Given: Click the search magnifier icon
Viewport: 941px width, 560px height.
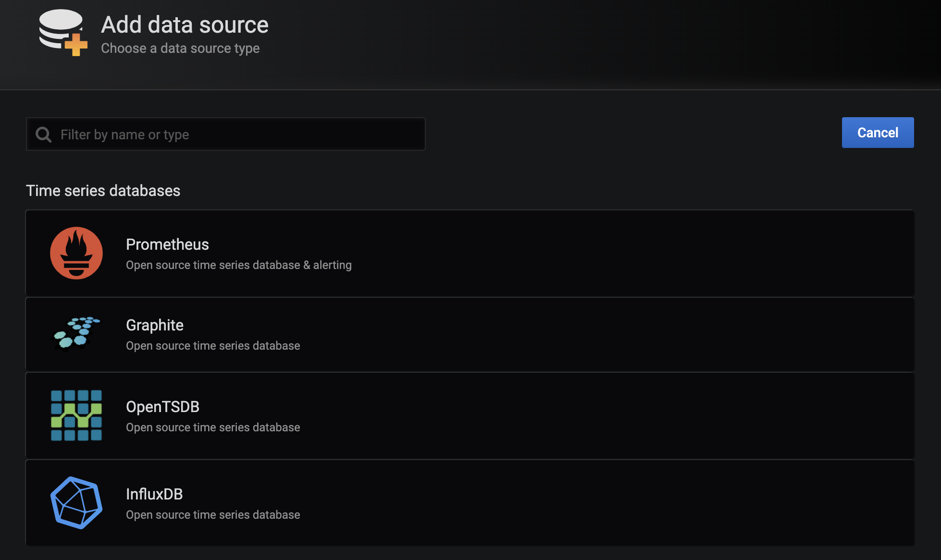Looking at the screenshot, I should point(43,134).
